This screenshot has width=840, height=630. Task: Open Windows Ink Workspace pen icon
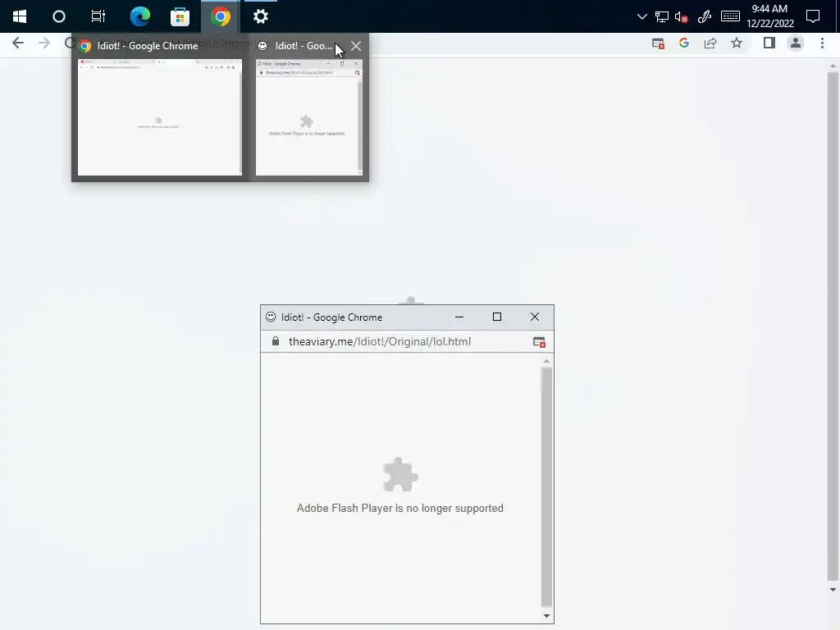coord(705,16)
